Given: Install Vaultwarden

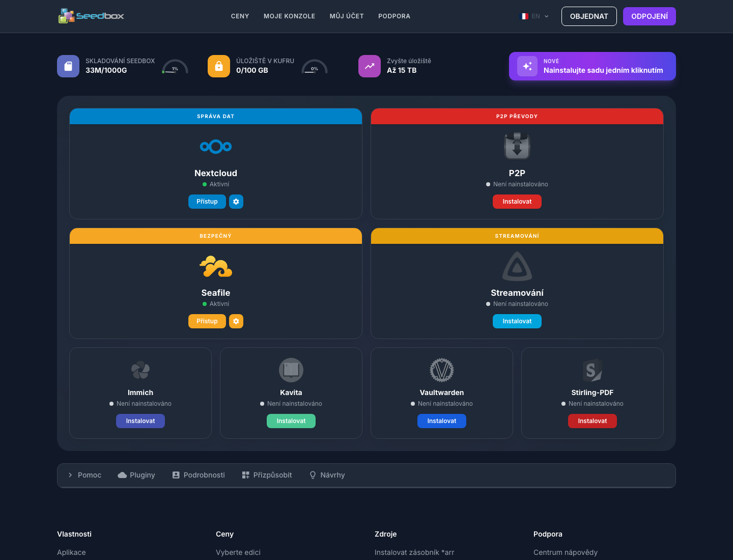Looking at the screenshot, I should point(442,421).
